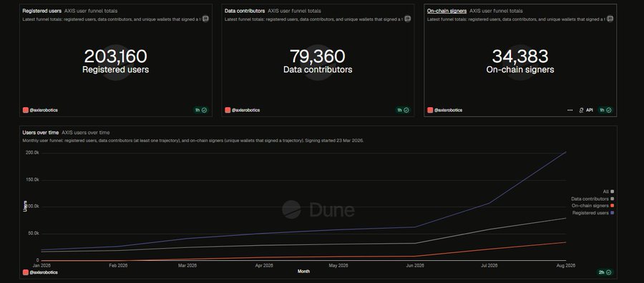The height and width of the screenshot is (283, 644).
Task: Click 1h refresh badge on On-chain signers card
Action: coord(605,110)
